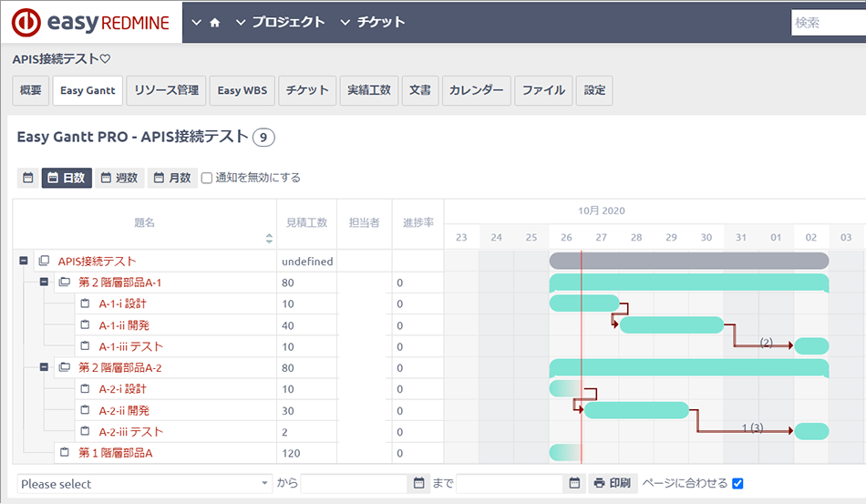Select the Easy Gantt tab

coord(88,90)
